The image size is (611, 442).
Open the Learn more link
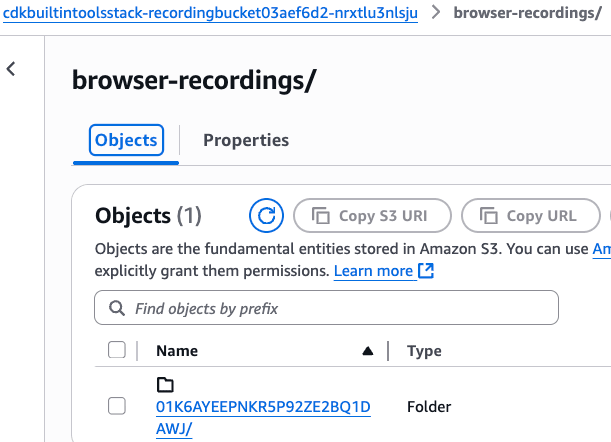(x=373, y=271)
